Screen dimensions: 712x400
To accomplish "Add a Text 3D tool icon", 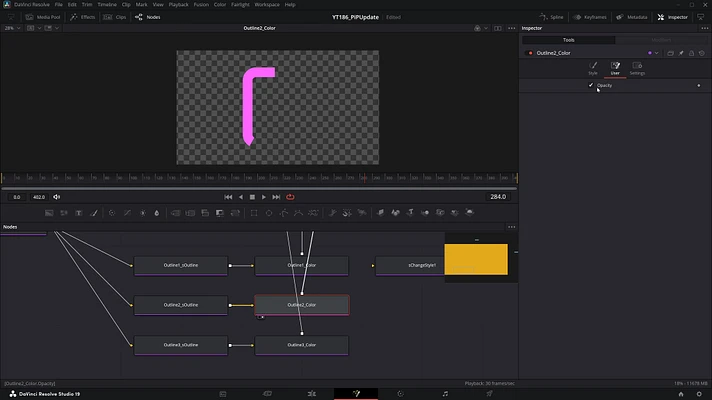I will pos(410,213).
